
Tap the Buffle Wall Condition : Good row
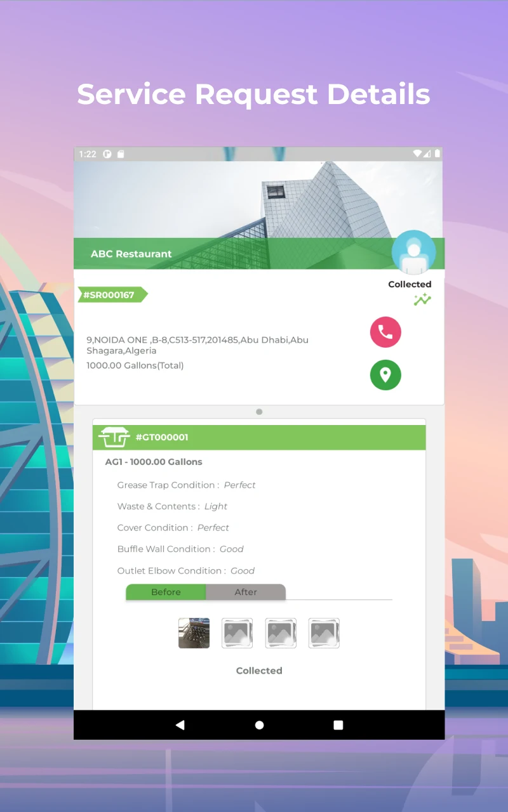[x=180, y=549]
